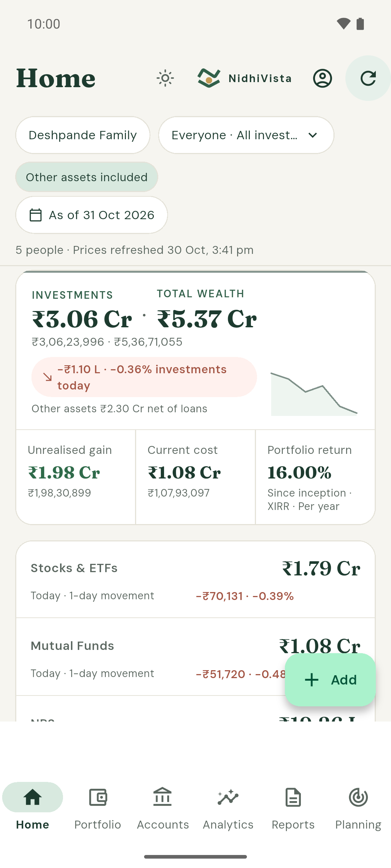
Task: Toggle the Other assets included chip
Action: (x=87, y=177)
